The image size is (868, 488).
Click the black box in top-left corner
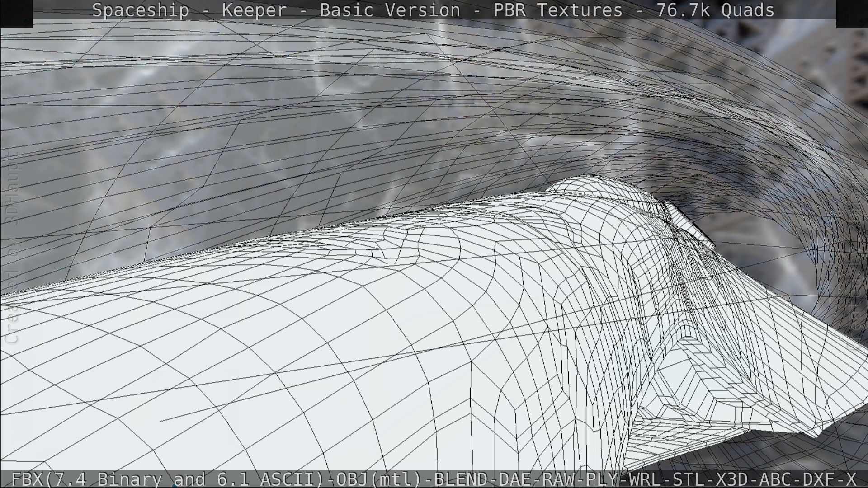(16, 14)
